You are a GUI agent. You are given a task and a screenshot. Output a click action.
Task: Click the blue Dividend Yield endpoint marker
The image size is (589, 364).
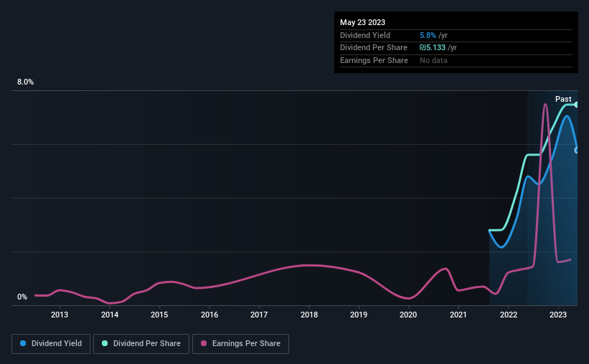[x=577, y=150]
